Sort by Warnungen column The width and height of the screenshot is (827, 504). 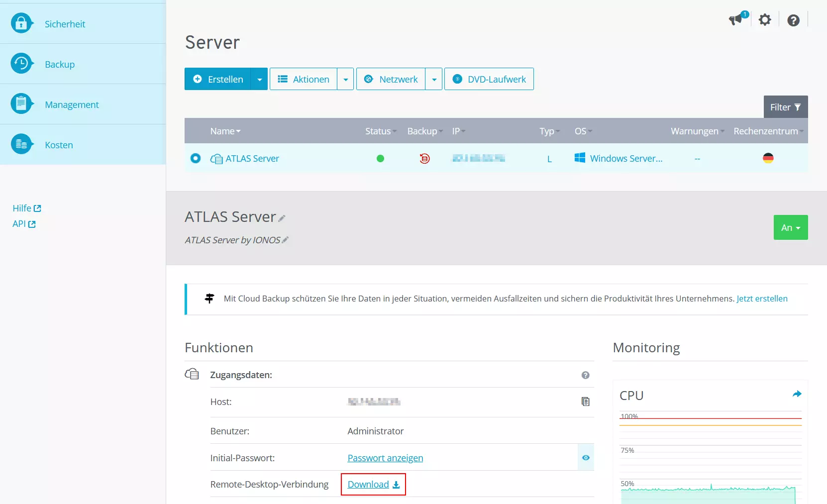pos(698,131)
